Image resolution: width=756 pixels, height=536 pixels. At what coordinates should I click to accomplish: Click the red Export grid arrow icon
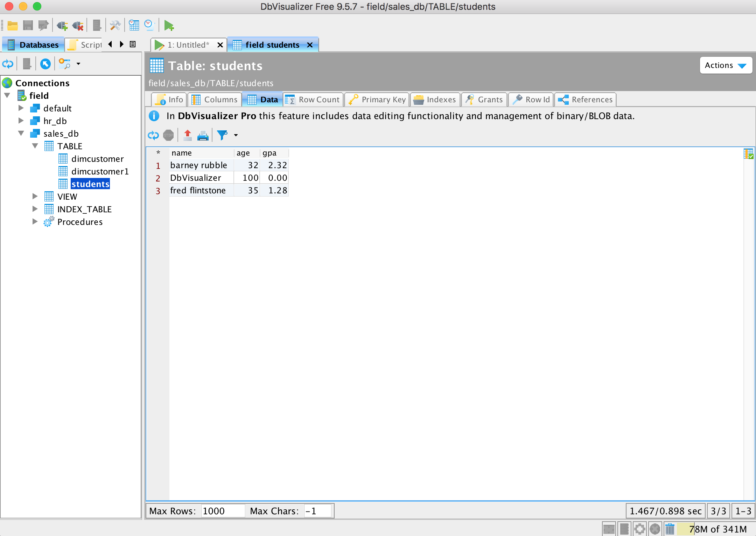(x=188, y=135)
